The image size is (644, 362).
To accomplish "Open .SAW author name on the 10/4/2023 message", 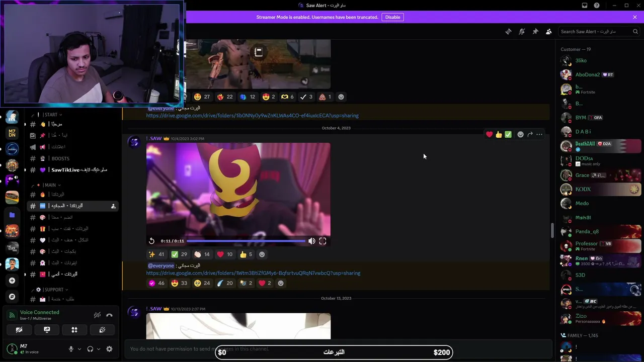I will pyautogui.click(x=153, y=139).
